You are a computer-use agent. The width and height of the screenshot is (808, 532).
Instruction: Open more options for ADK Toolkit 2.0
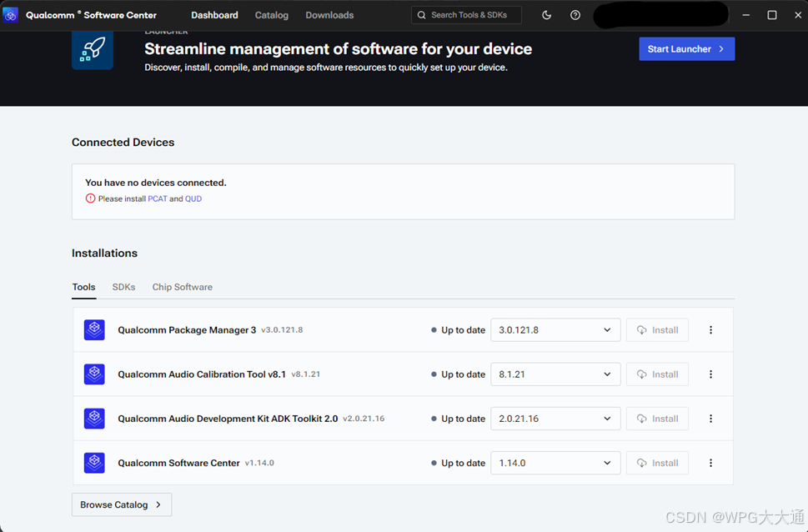[x=710, y=419]
